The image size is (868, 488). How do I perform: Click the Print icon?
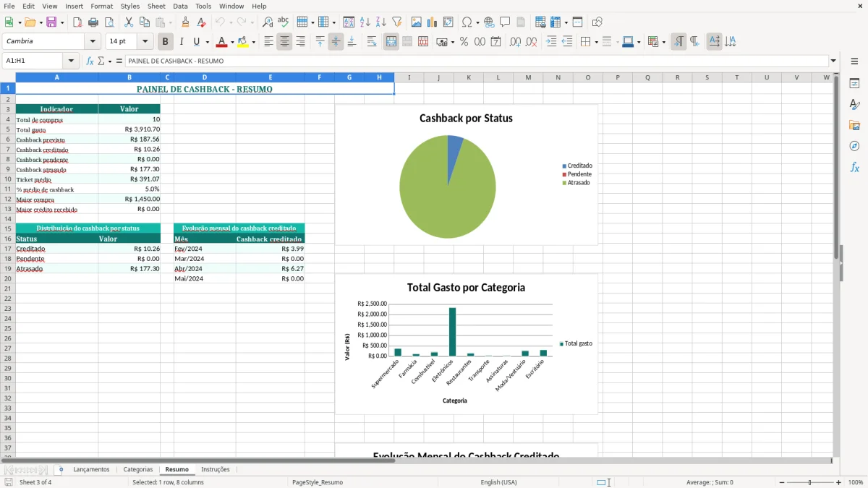94,22
